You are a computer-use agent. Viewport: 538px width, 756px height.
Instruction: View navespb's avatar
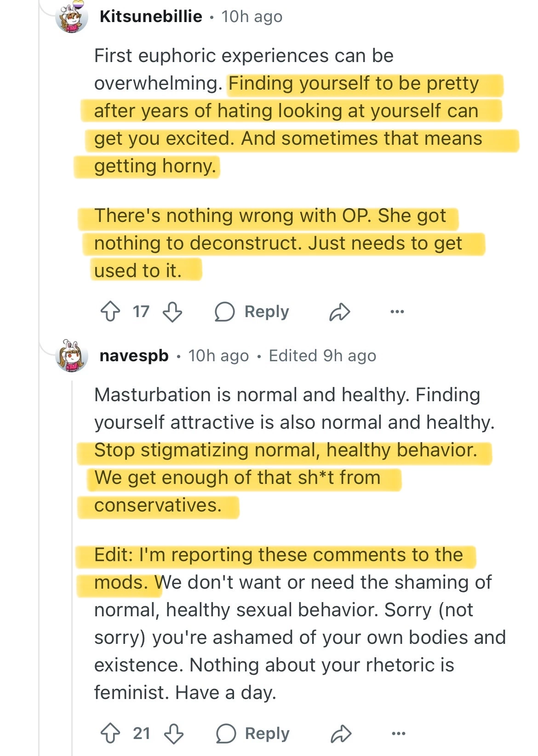[72, 356]
